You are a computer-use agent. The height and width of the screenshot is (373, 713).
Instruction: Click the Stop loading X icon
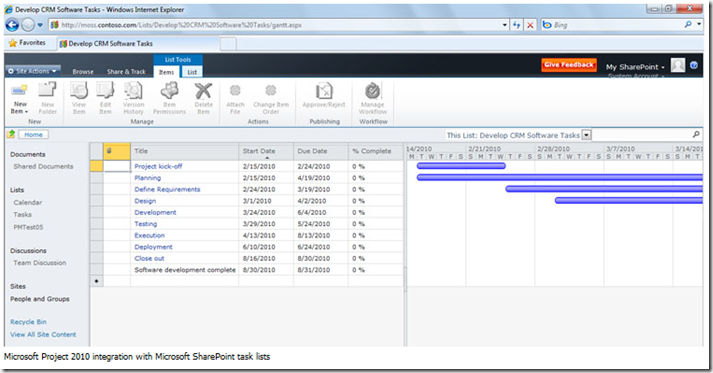coord(530,25)
